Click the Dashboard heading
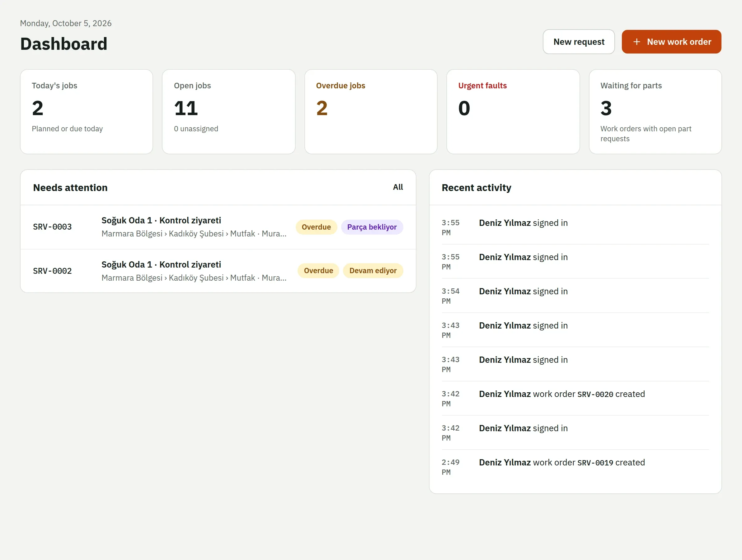This screenshot has width=742, height=560. pyautogui.click(x=64, y=44)
